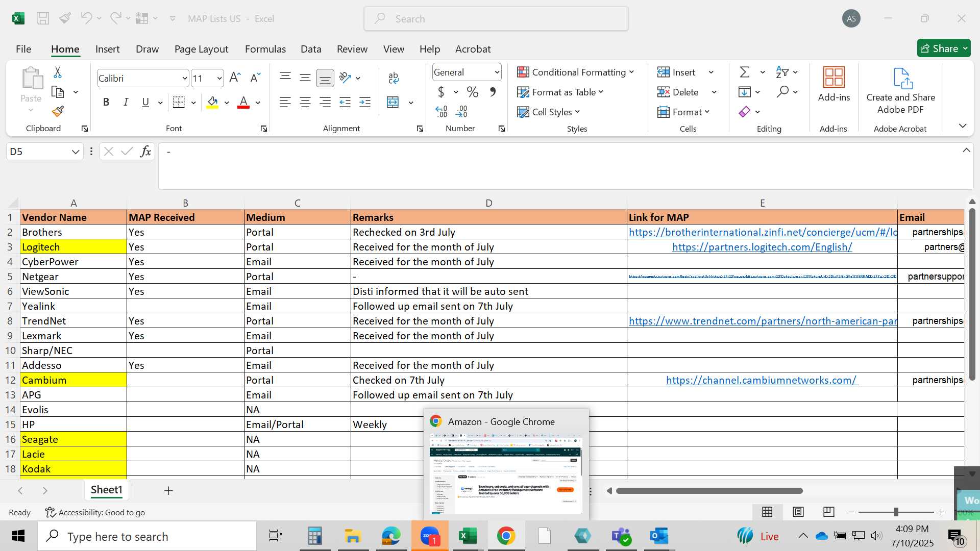Increase font size with the large A icon

tap(235, 78)
